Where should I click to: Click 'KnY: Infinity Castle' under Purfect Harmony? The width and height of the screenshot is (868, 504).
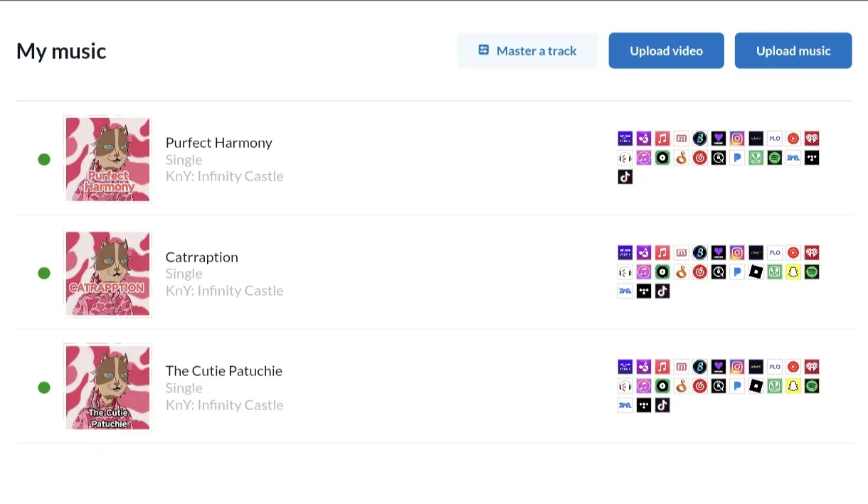pyautogui.click(x=225, y=176)
